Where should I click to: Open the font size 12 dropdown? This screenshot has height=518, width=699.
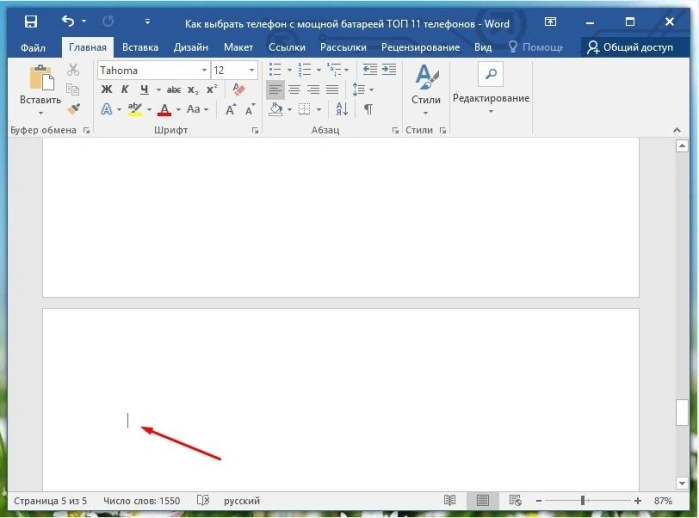[251, 70]
